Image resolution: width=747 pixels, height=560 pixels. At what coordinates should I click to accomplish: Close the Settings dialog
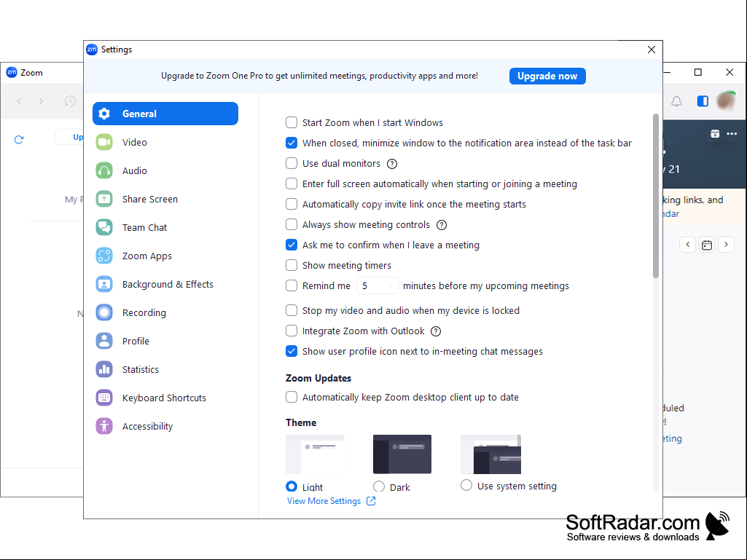point(652,50)
